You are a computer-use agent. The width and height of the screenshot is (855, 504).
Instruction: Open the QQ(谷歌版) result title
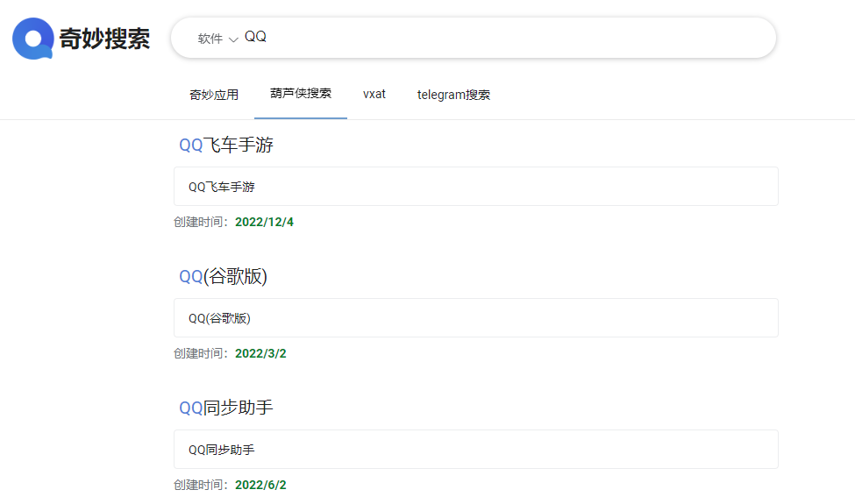(223, 276)
